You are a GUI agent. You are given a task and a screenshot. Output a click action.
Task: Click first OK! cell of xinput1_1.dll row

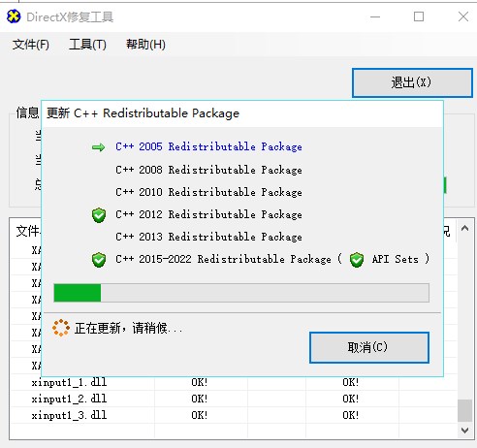[x=200, y=383]
